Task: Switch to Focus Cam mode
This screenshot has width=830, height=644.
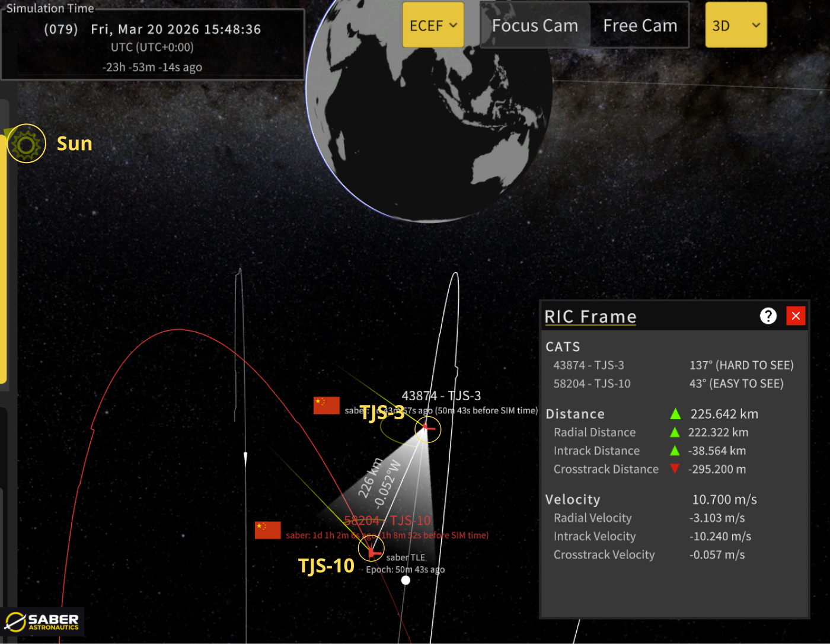Action: [535, 25]
